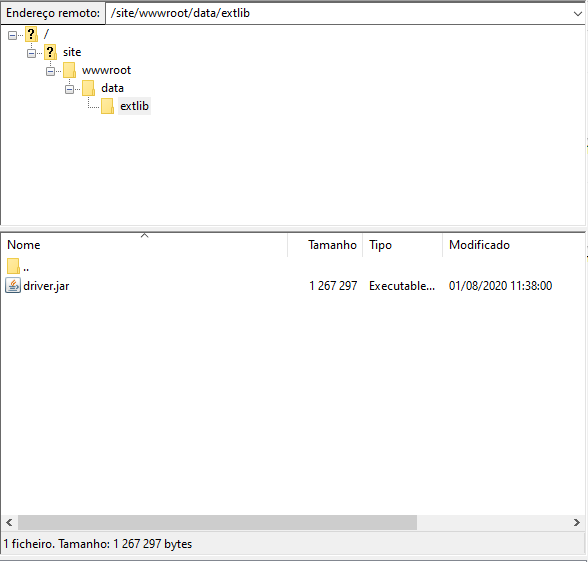Image resolution: width=588 pixels, height=562 pixels.
Task: Click the 01/08/2020 11:38:00 date cell
Action: click(500, 286)
